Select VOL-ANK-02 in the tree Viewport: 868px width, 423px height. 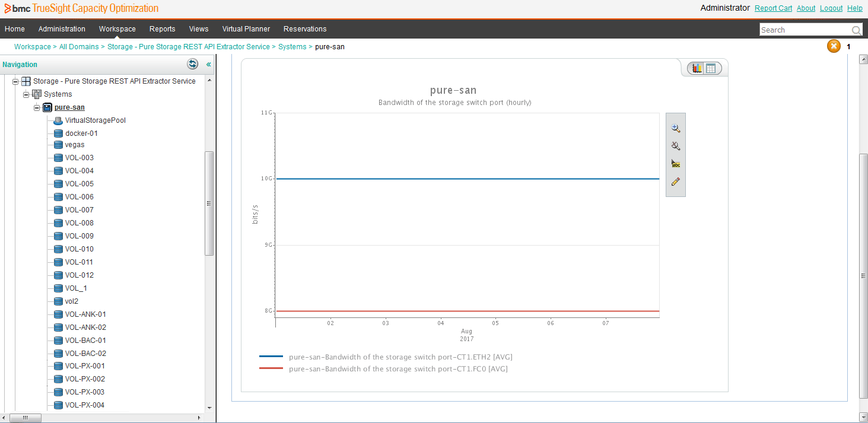point(85,327)
